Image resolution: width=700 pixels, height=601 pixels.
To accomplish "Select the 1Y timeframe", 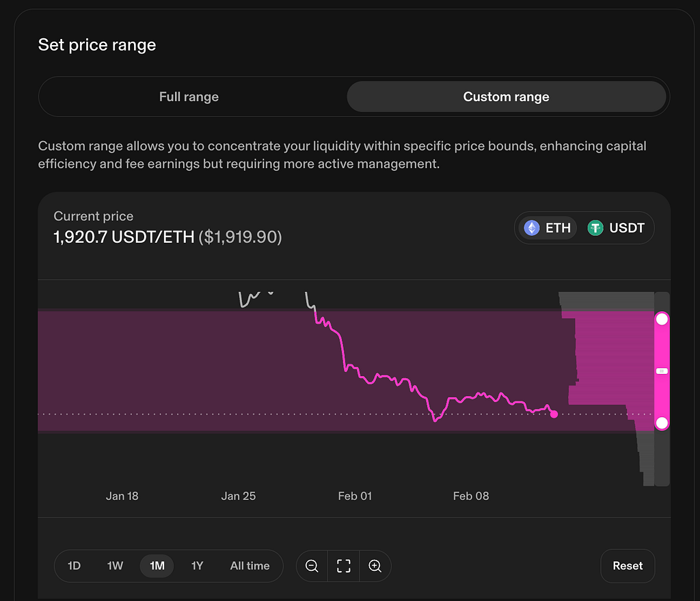I will click(x=197, y=565).
